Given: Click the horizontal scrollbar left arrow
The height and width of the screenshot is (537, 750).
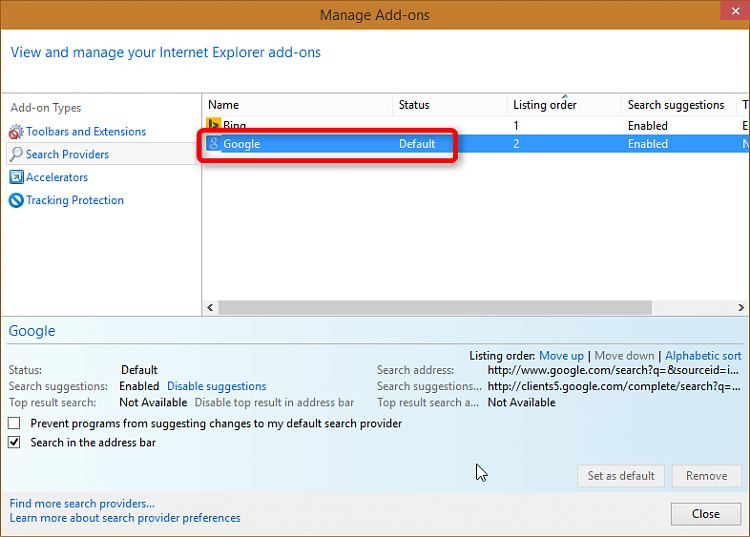Looking at the screenshot, I should (x=210, y=307).
